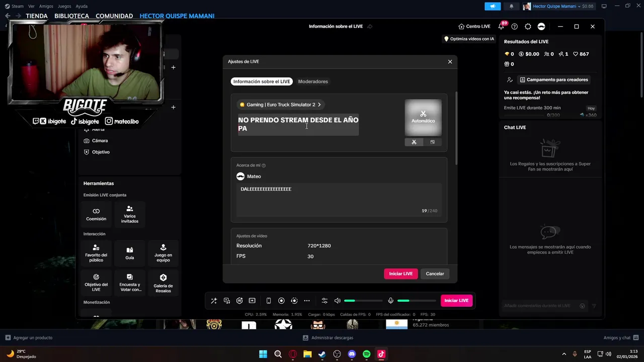Open the Ver menu in Steam
The height and width of the screenshot is (362, 644).
click(x=31, y=6)
